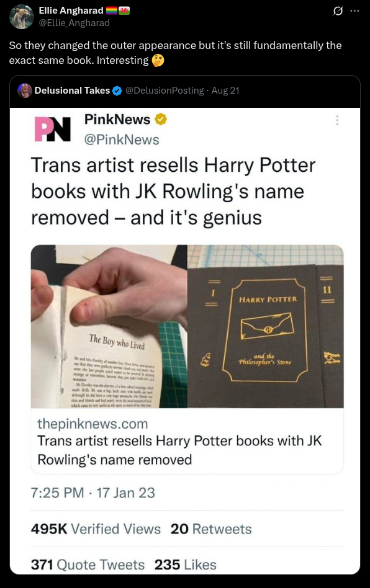Open the PinkNews tweet vertical dots menu
Viewport: 370px width, 588px height.
[x=337, y=120]
